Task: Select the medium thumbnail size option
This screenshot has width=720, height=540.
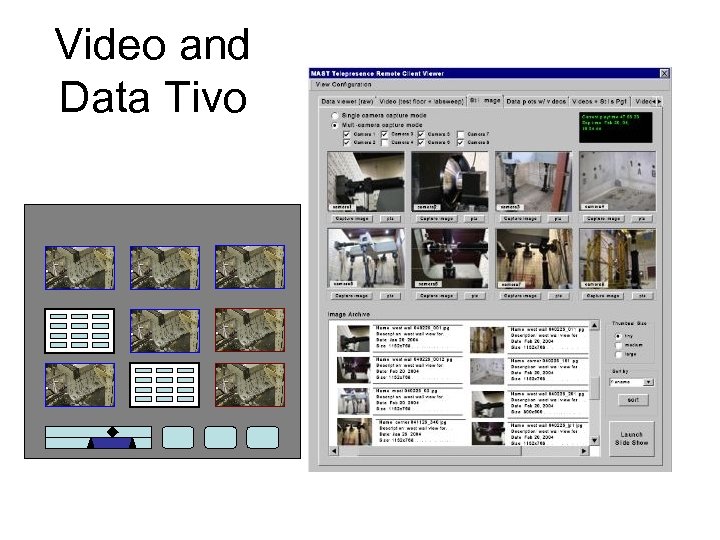Action: (x=618, y=345)
